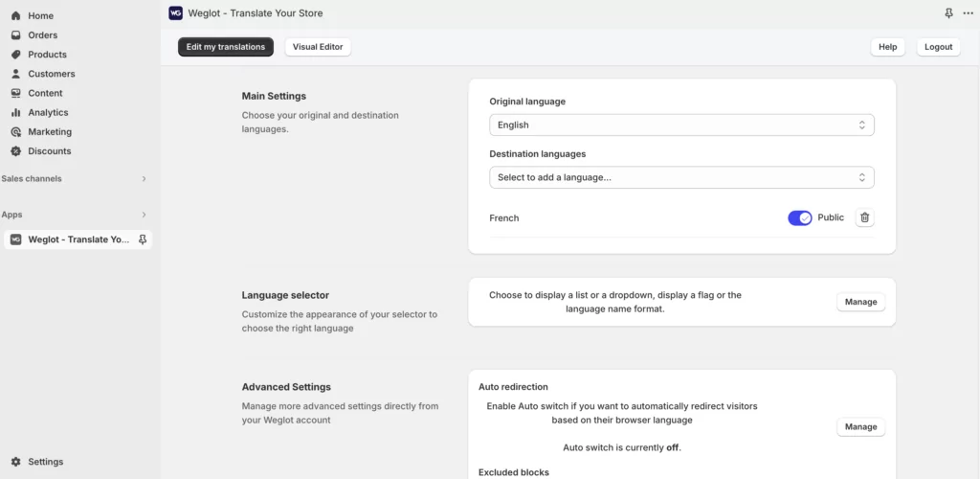Screen dimensions: 980x479
Task: Click Edit my translations button
Action: 226,47
